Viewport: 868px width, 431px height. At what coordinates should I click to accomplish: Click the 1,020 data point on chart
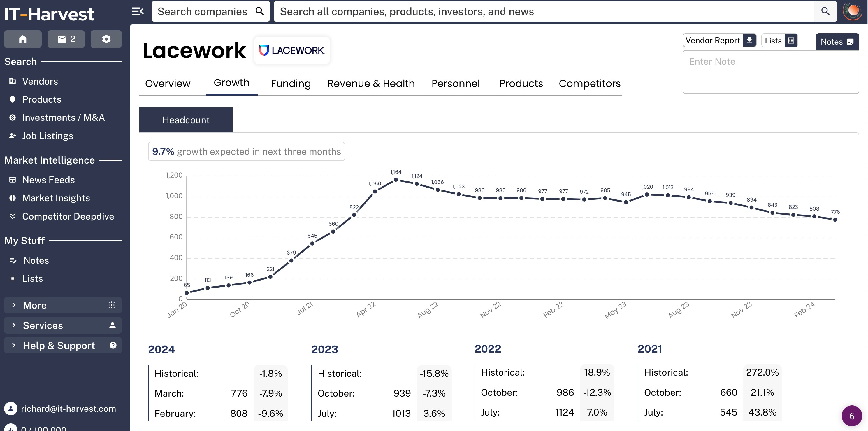tap(646, 195)
